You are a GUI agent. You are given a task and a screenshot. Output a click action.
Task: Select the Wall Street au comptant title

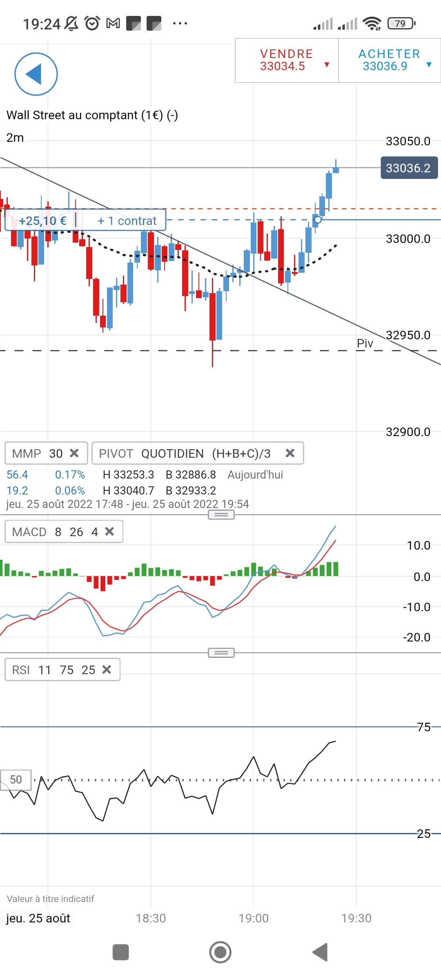[x=92, y=115]
